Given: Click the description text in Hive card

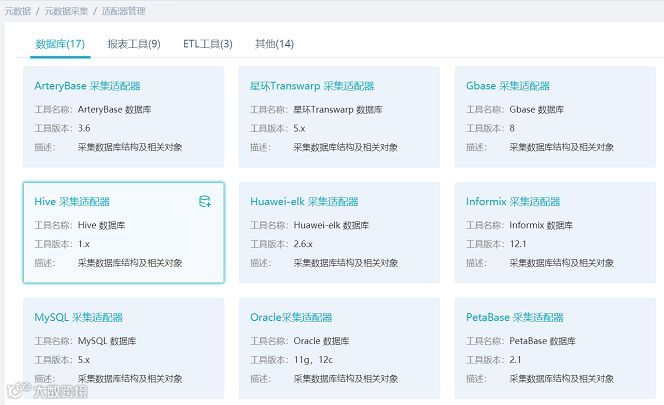Looking at the screenshot, I should click(x=130, y=263).
